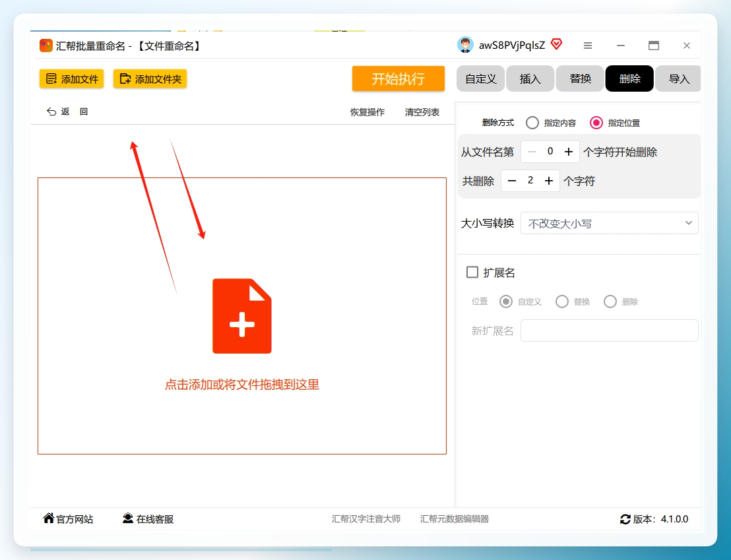Click 返回 back label

[74, 111]
